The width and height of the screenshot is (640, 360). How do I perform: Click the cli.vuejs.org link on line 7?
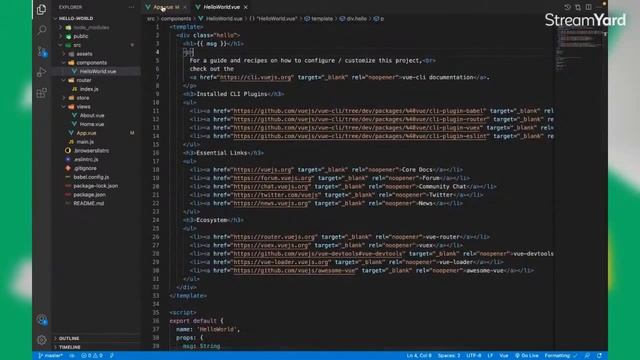click(x=256, y=77)
